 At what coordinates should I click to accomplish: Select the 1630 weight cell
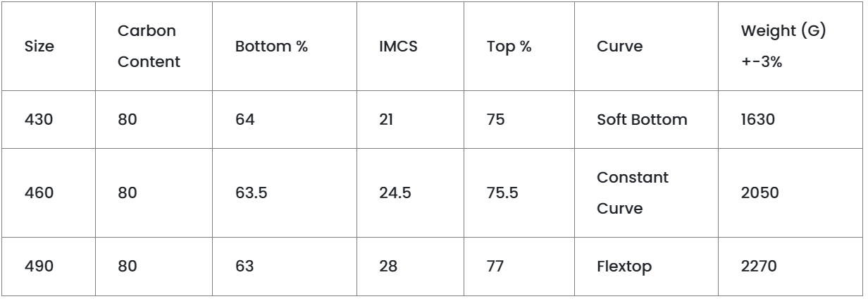click(x=758, y=119)
